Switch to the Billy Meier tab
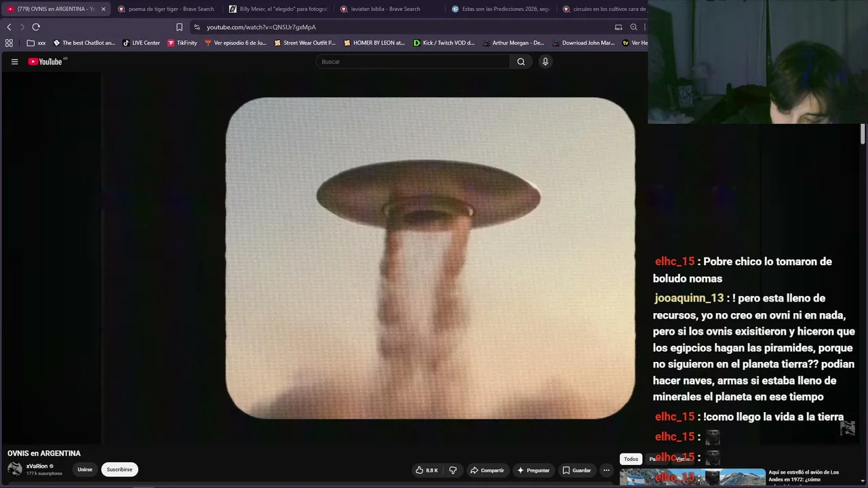 278,9
